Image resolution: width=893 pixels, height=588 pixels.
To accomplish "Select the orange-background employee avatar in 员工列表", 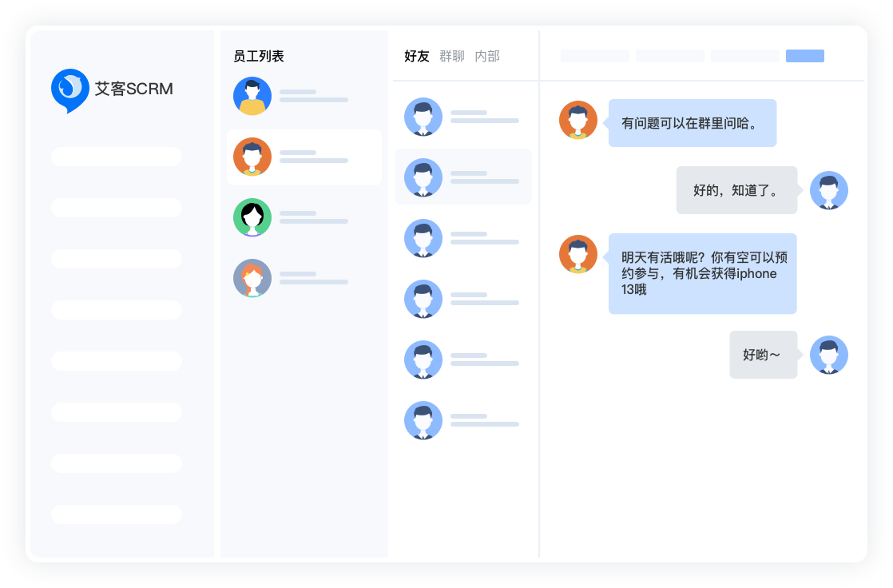I will click(x=252, y=157).
